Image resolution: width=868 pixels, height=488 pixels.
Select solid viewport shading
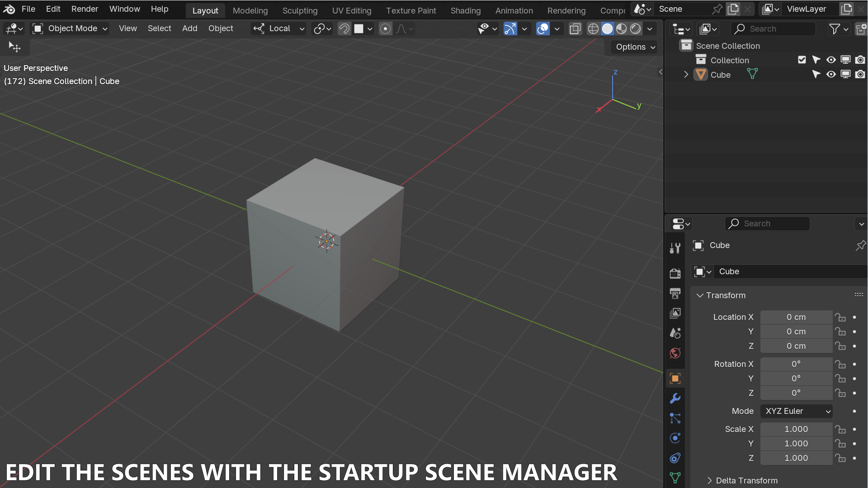(x=607, y=28)
